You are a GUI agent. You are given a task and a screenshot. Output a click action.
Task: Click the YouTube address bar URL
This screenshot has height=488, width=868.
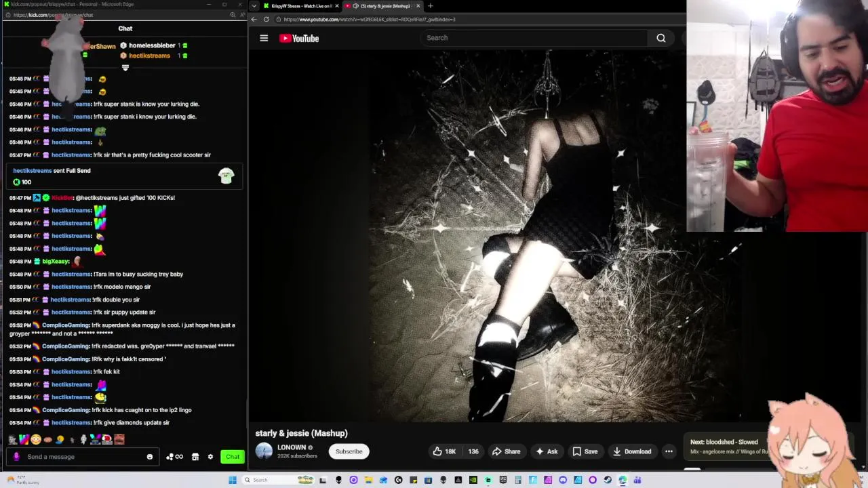coord(370,19)
